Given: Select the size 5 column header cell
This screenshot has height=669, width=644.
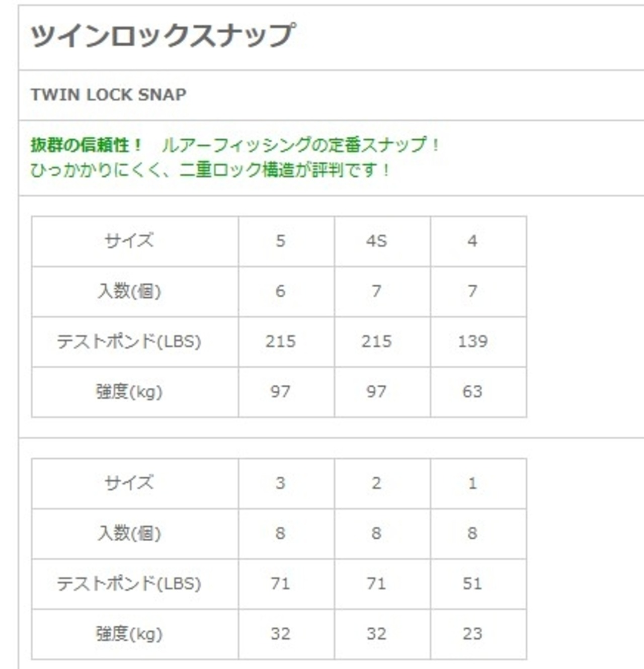Looking at the screenshot, I should [x=280, y=241].
